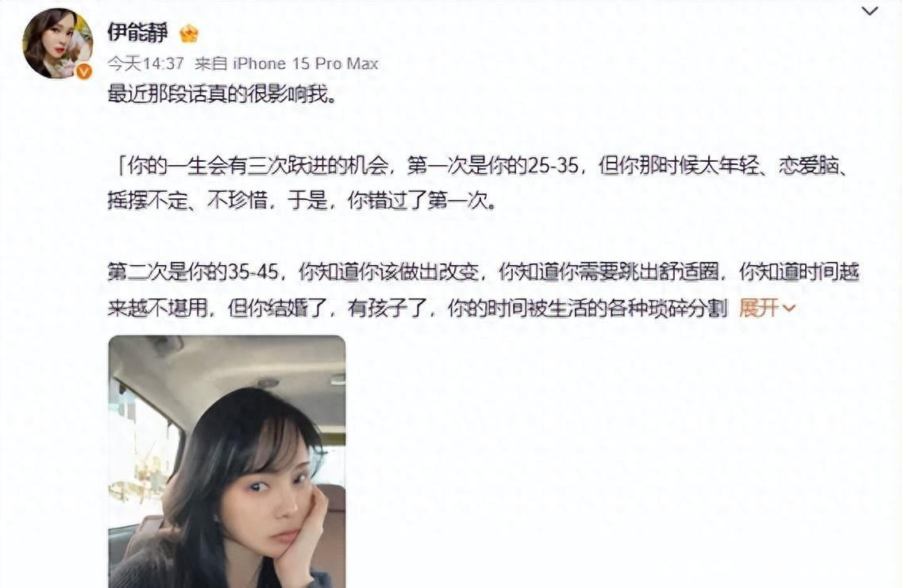Click the orange verified V badge
Image resolution: width=902 pixels, height=588 pixels.
pos(84,71)
